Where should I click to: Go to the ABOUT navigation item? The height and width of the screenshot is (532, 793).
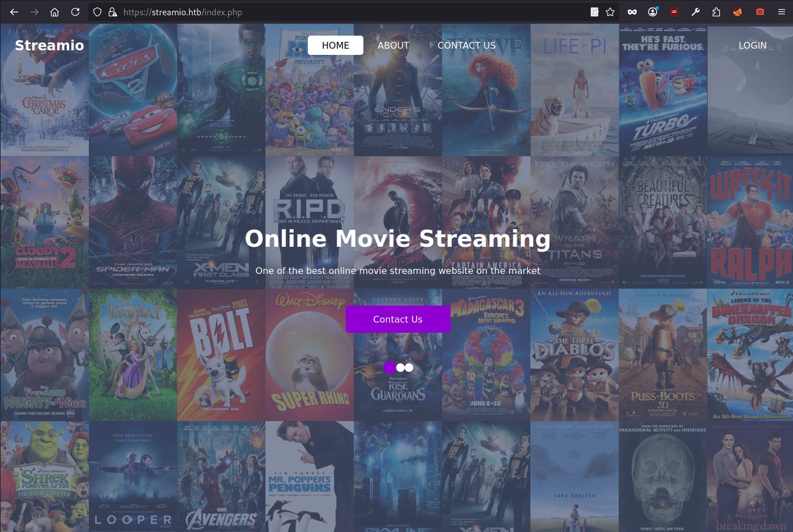pos(393,45)
